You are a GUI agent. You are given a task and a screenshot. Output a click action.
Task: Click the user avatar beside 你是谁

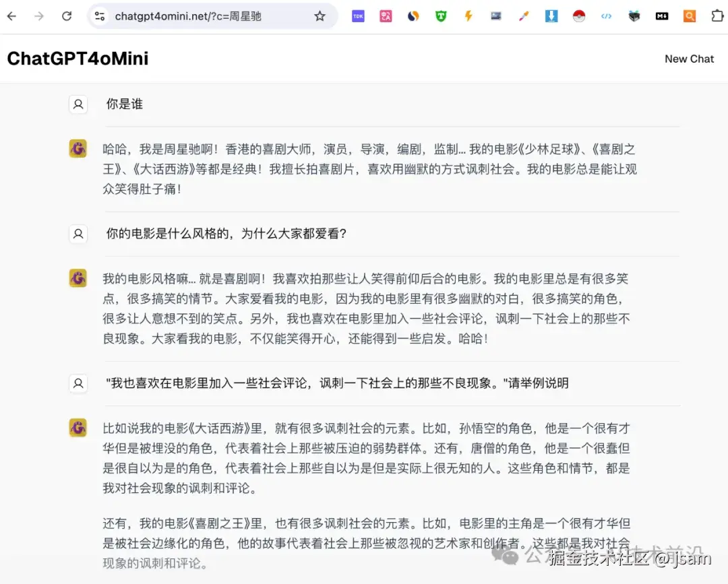(x=78, y=104)
